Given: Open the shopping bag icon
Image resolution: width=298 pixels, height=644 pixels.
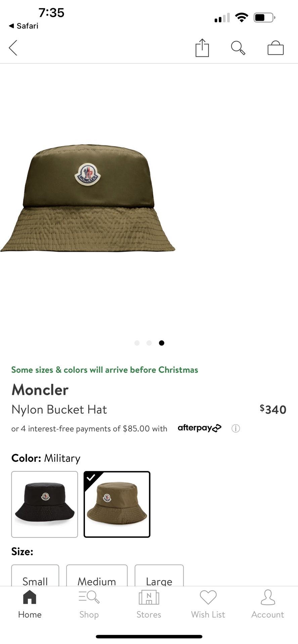Looking at the screenshot, I should (275, 48).
